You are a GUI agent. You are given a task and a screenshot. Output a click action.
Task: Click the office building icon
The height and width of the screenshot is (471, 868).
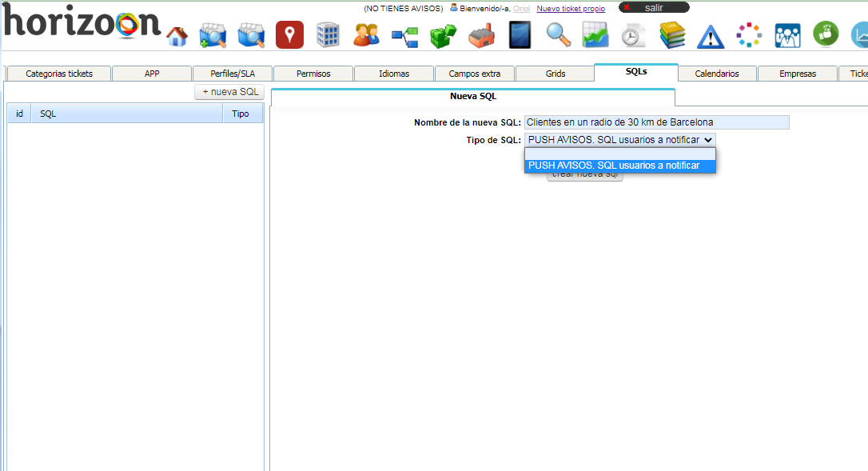tap(328, 35)
